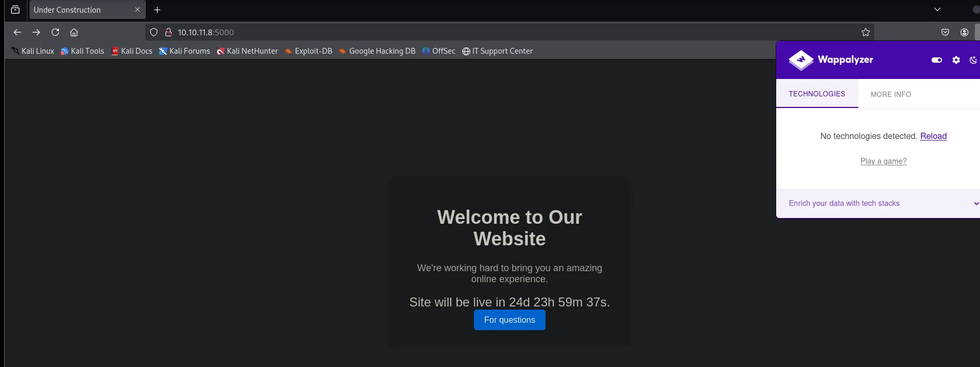The image size is (980, 367).
Task: Open the IT Support Center bookmark
Action: [497, 51]
